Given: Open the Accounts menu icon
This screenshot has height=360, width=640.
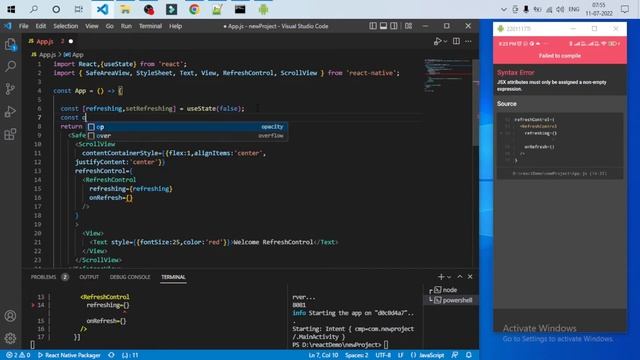Looking at the screenshot, I should click(10, 316).
